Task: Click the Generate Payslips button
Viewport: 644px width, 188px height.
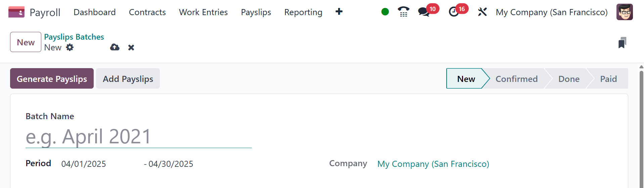Action: [52, 79]
